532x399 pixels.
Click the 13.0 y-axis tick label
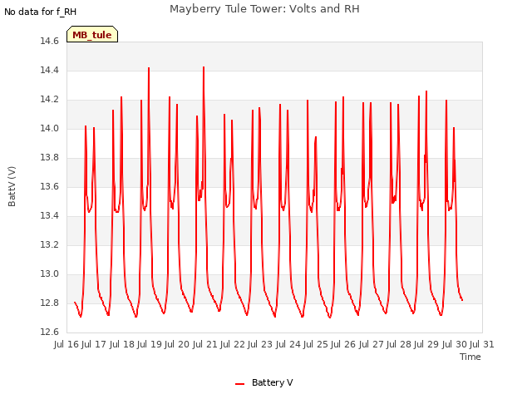49,273
